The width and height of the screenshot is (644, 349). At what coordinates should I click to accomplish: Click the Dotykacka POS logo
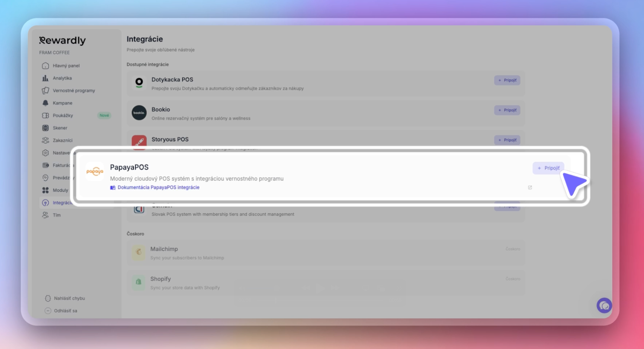(139, 83)
